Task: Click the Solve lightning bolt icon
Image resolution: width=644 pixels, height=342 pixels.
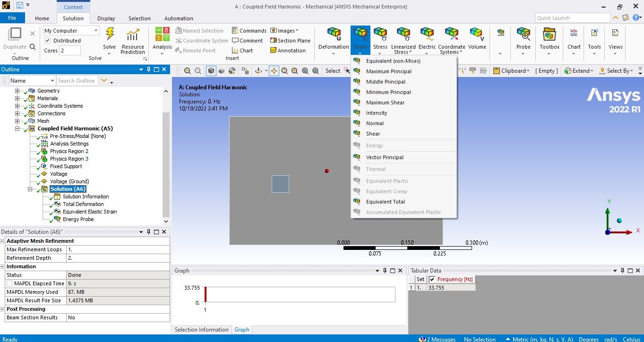Action: [110, 35]
